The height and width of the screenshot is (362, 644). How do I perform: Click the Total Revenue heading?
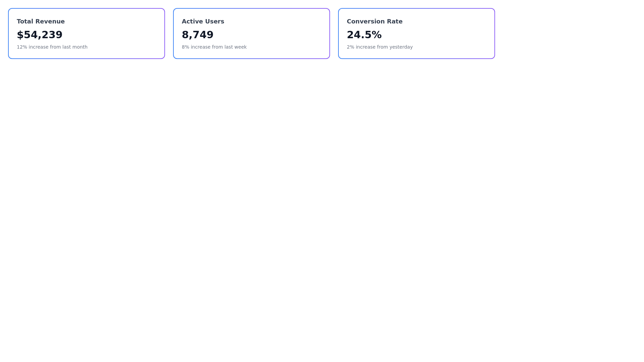click(x=41, y=21)
